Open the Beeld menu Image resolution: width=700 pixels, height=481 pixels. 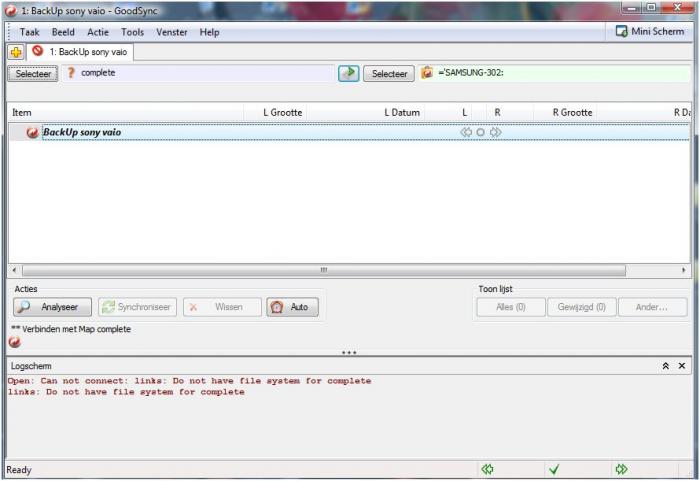pyautogui.click(x=63, y=32)
